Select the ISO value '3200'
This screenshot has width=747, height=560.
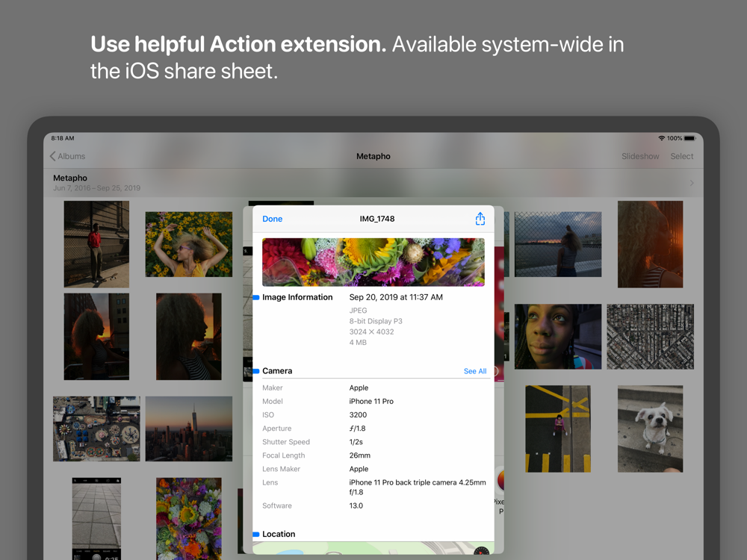click(x=358, y=414)
